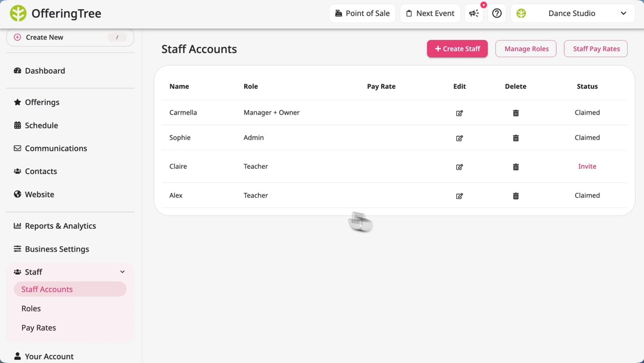Screen dimensions: 644x363
Task: Click the OfferingTree logo
Action: (55, 14)
